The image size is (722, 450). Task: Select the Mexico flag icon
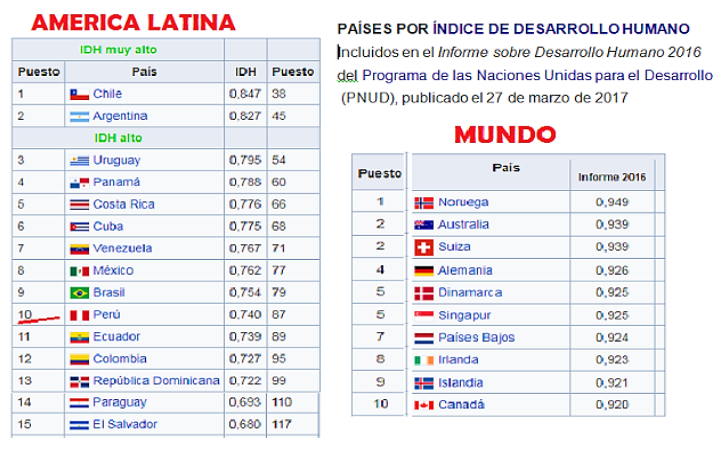pos(79,271)
